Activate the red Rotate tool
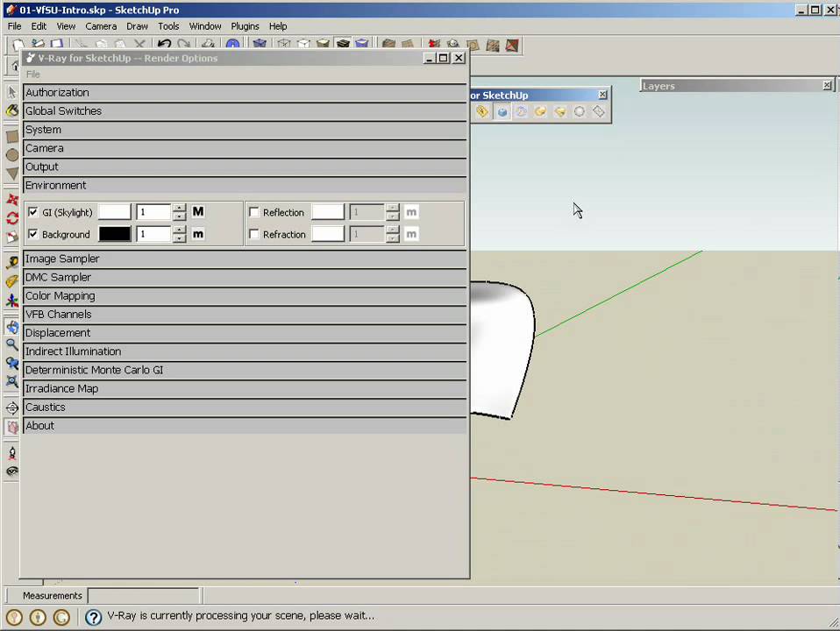 11,218
